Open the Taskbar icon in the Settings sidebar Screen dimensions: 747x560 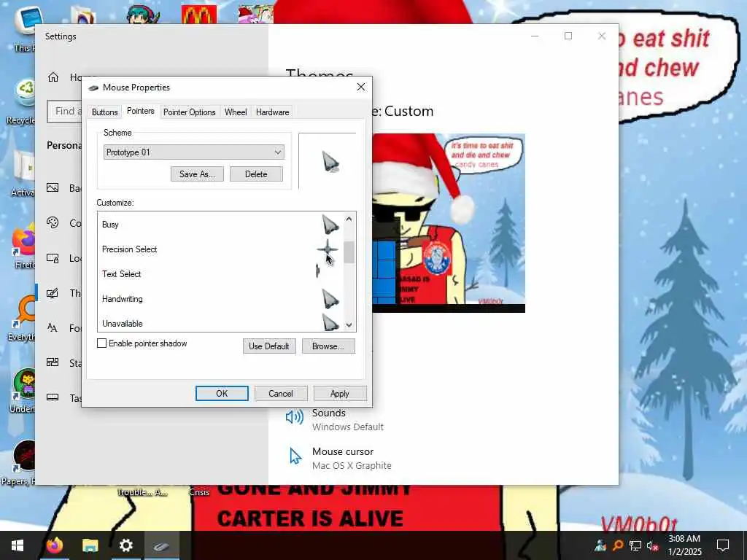(x=53, y=397)
